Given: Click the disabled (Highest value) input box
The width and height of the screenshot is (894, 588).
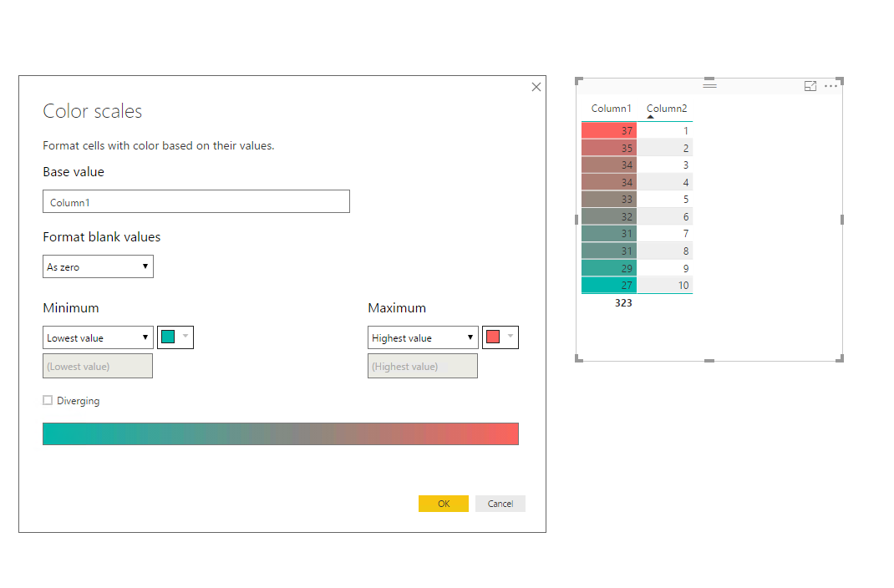Looking at the screenshot, I should [x=423, y=366].
